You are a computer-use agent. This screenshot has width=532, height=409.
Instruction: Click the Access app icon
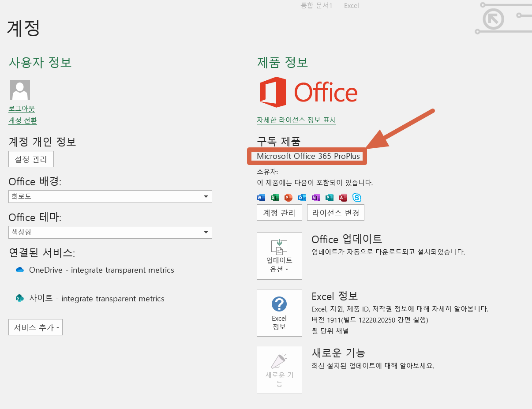[343, 198]
